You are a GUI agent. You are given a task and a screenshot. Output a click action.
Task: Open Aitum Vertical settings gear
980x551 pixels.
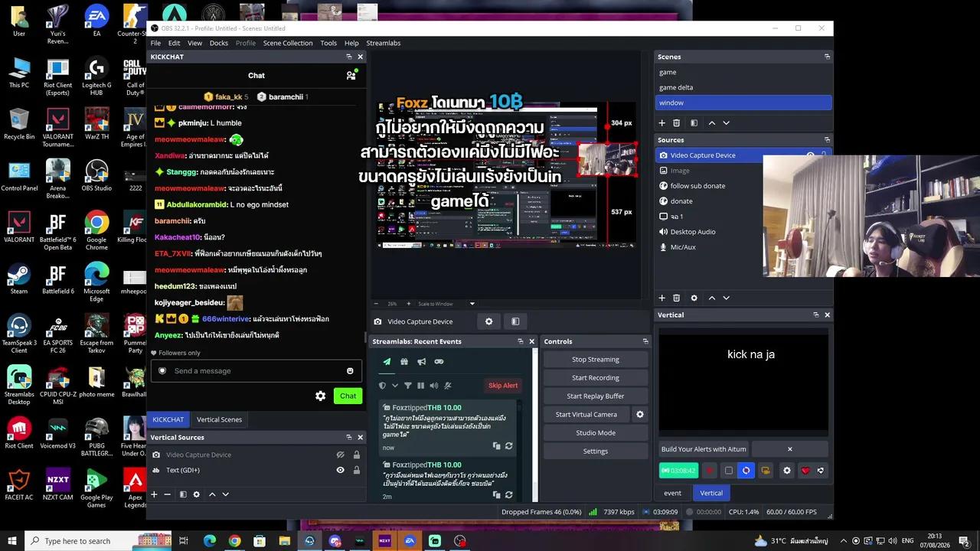click(x=786, y=471)
